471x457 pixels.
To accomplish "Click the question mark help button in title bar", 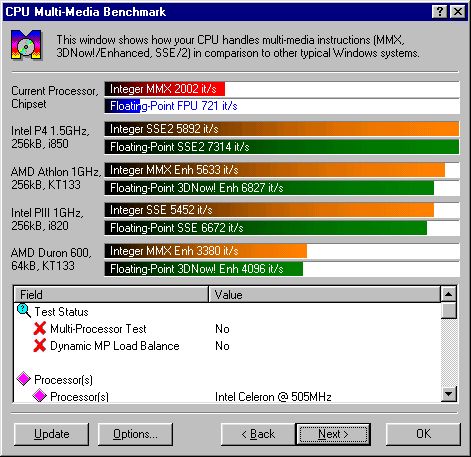I will click(439, 12).
